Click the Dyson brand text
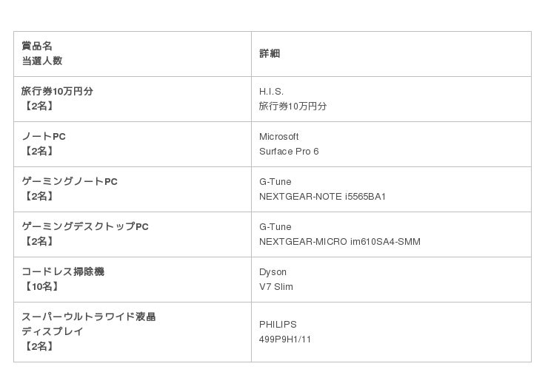Image resolution: width=548 pixels, height=392 pixels. 273,272
